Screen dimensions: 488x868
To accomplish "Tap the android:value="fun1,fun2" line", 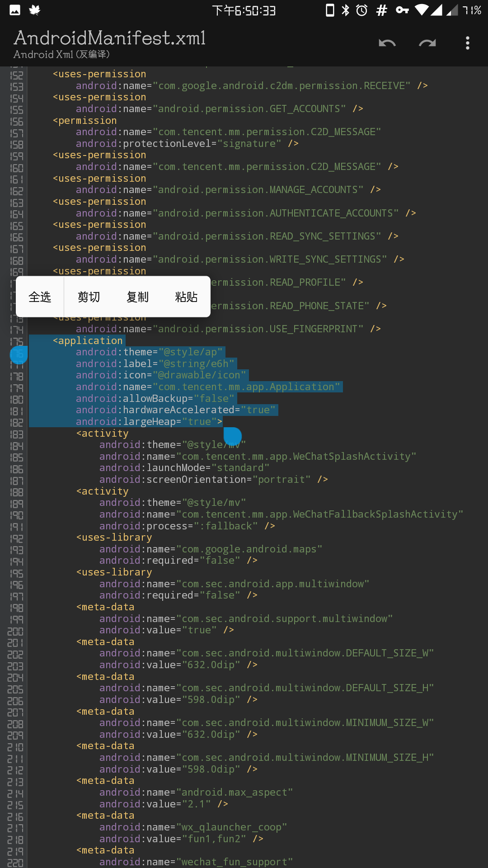I will (181, 839).
